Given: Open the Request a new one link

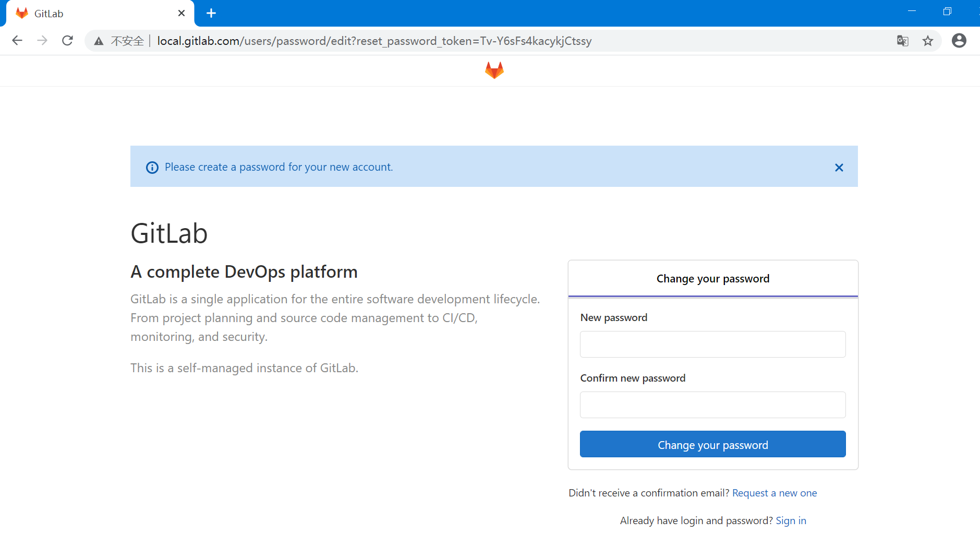Looking at the screenshot, I should [775, 493].
